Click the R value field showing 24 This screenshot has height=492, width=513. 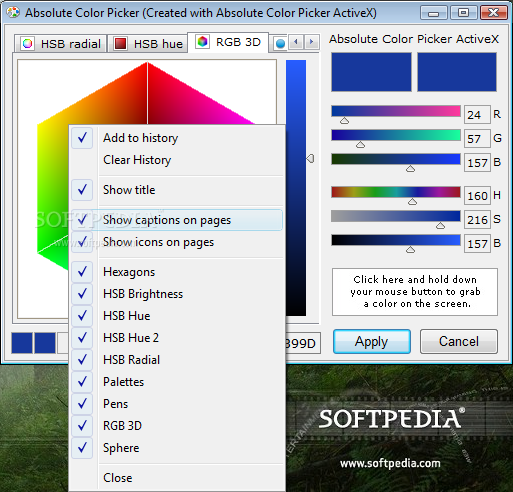coord(477,115)
